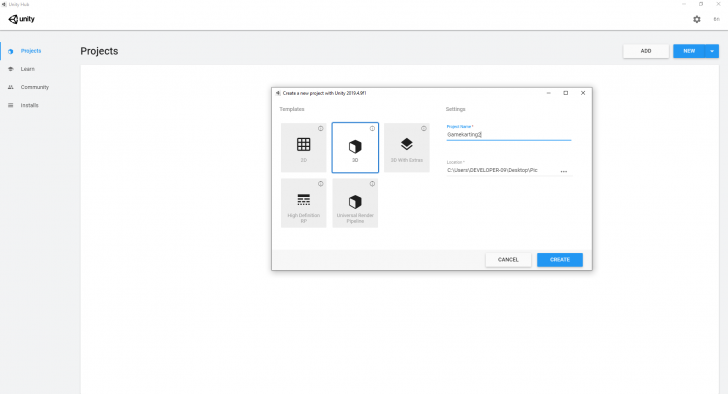Pick the Universal Render Pipeline template

click(355, 203)
